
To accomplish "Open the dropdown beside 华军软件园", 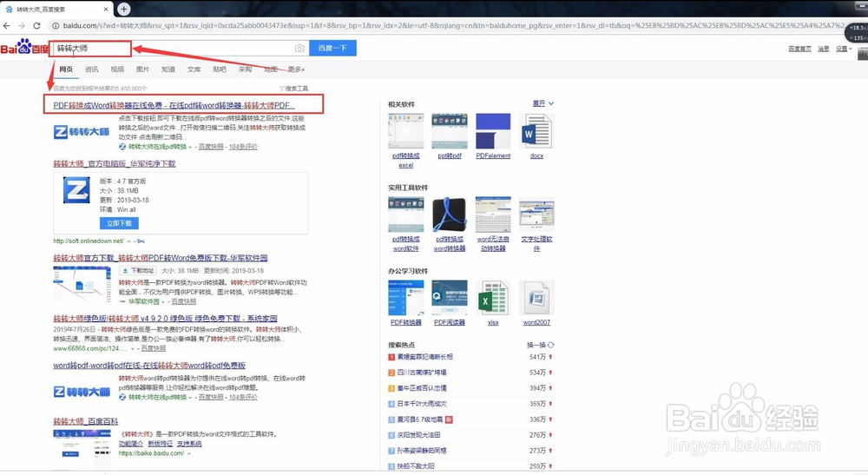I will [163, 301].
